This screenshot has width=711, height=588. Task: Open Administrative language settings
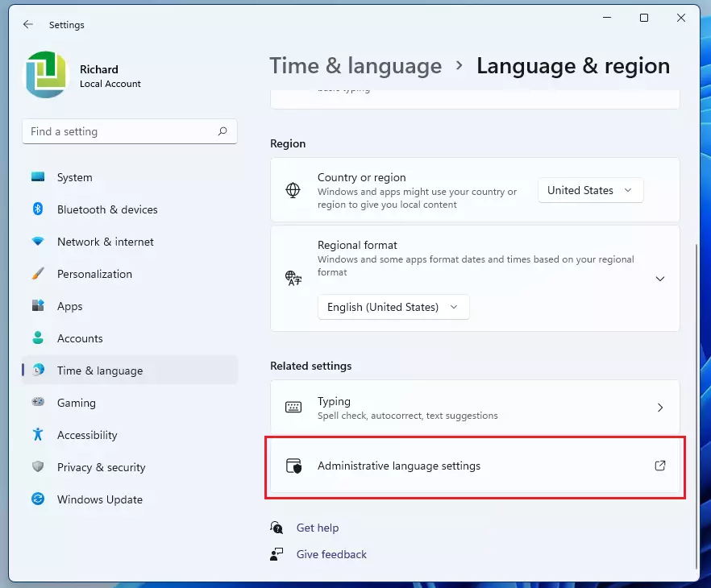[x=475, y=466]
